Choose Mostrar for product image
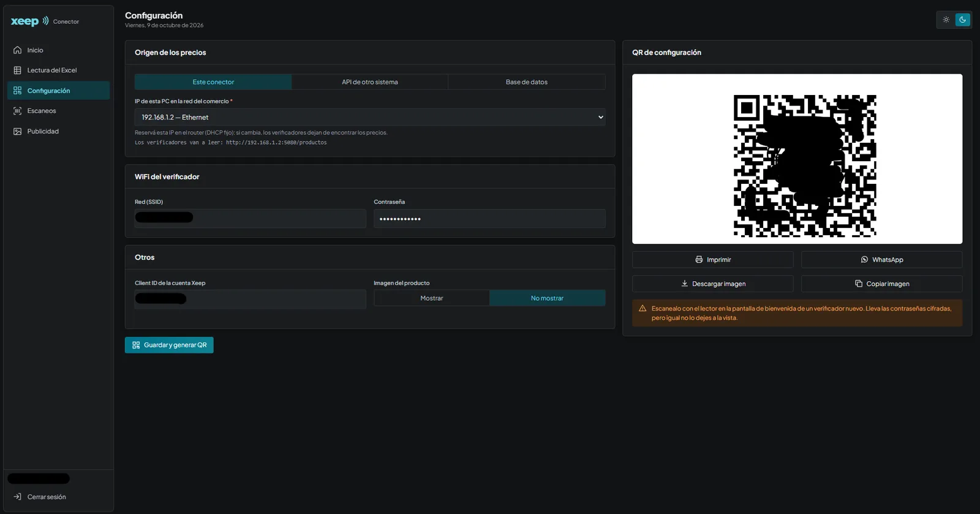This screenshot has width=980, height=514. pyautogui.click(x=432, y=298)
